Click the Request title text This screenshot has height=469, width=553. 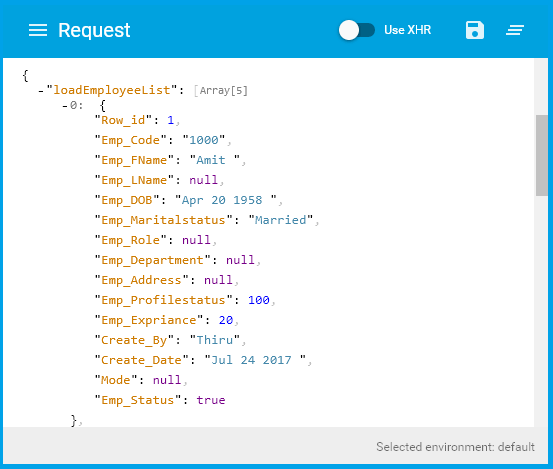94,30
